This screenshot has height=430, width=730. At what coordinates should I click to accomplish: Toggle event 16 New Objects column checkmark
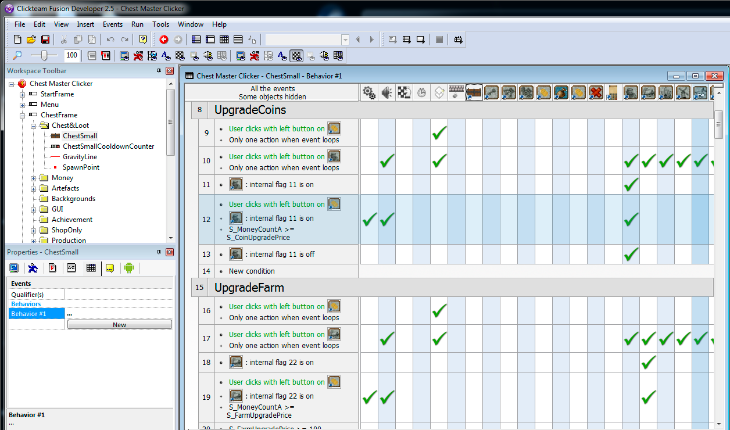[x=439, y=310]
